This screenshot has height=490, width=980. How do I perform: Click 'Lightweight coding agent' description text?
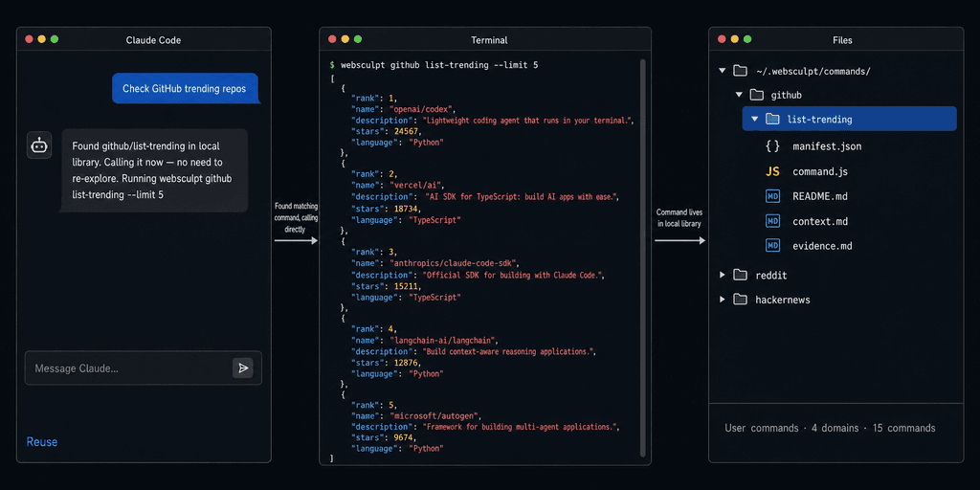[528, 120]
